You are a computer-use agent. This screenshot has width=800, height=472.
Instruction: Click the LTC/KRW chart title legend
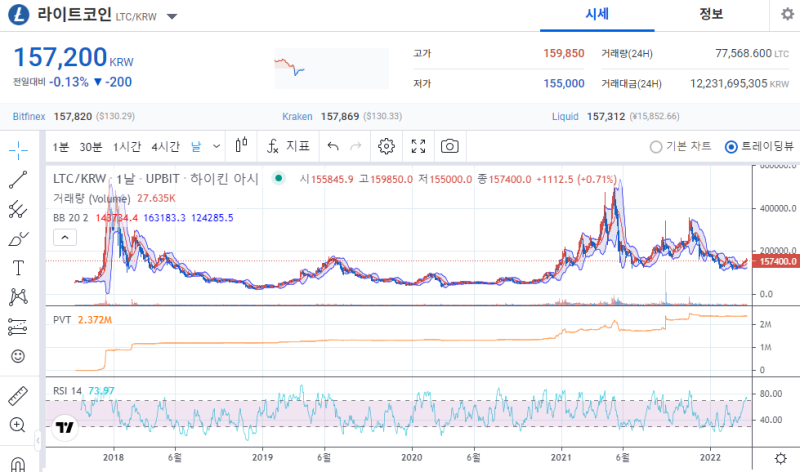(x=156, y=179)
